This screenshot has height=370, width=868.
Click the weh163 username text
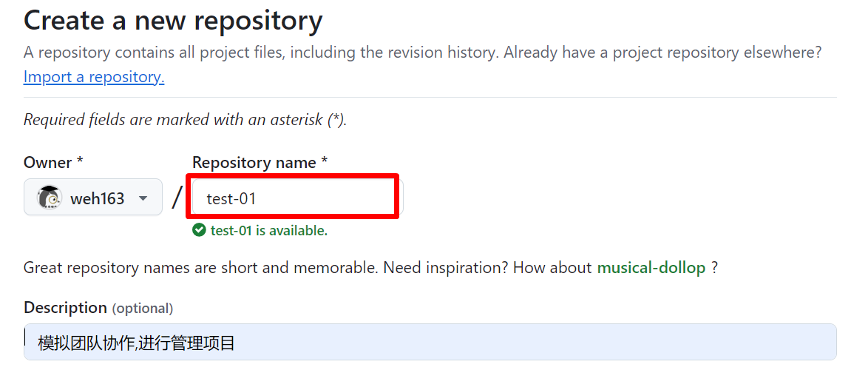98,198
